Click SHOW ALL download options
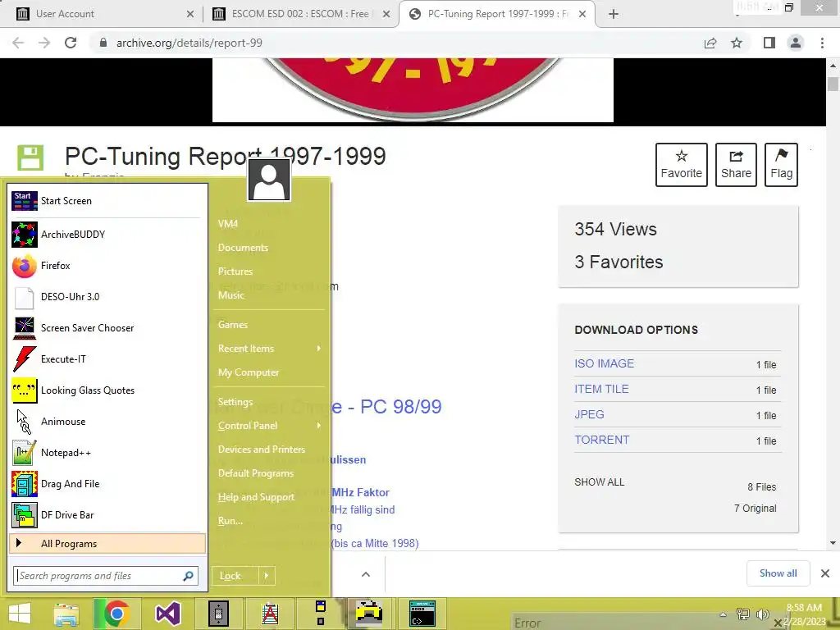Viewport: 840px width, 630px height. point(599,482)
